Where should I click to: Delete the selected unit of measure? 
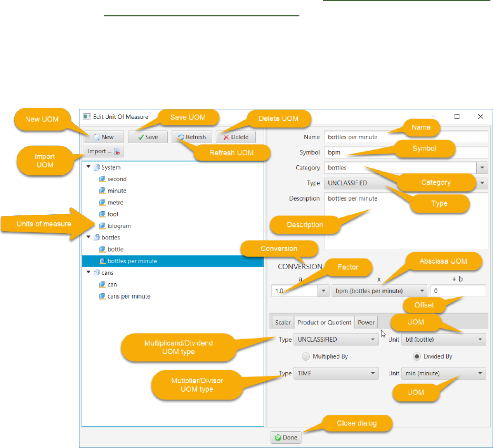(236, 137)
